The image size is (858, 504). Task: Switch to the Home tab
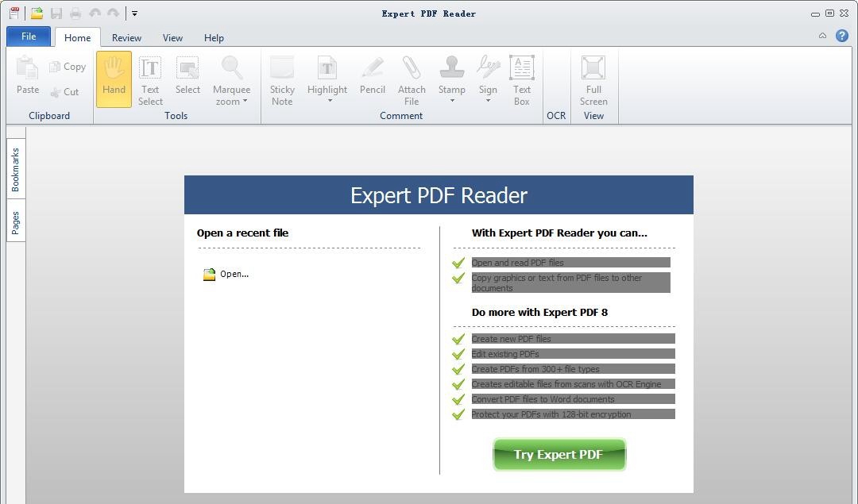(78, 38)
